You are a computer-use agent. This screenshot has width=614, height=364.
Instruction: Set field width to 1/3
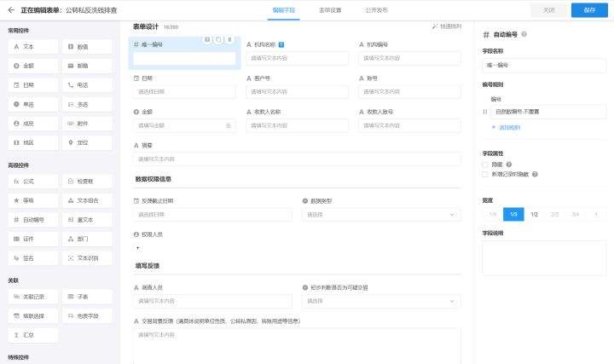click(x=513, y=214)
